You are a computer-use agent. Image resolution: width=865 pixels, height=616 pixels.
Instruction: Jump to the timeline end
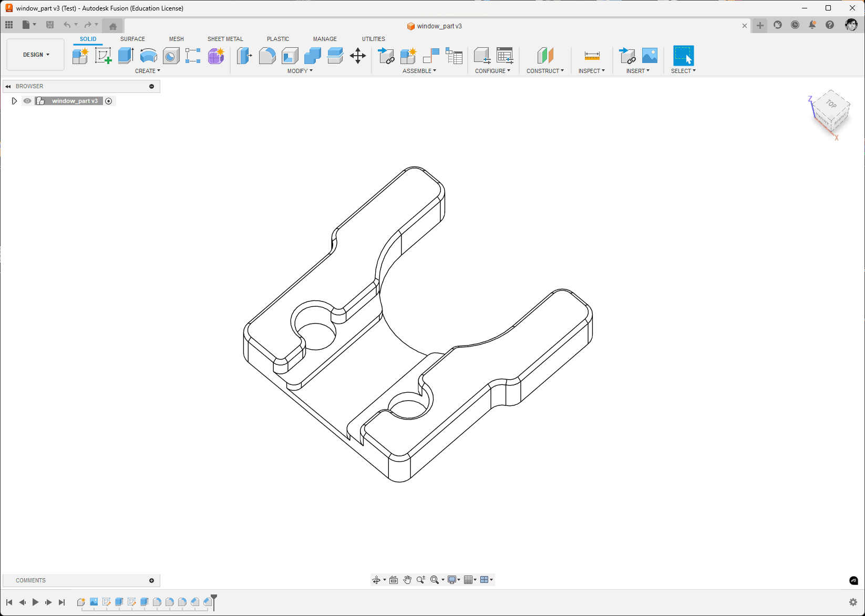click(61, 602)
